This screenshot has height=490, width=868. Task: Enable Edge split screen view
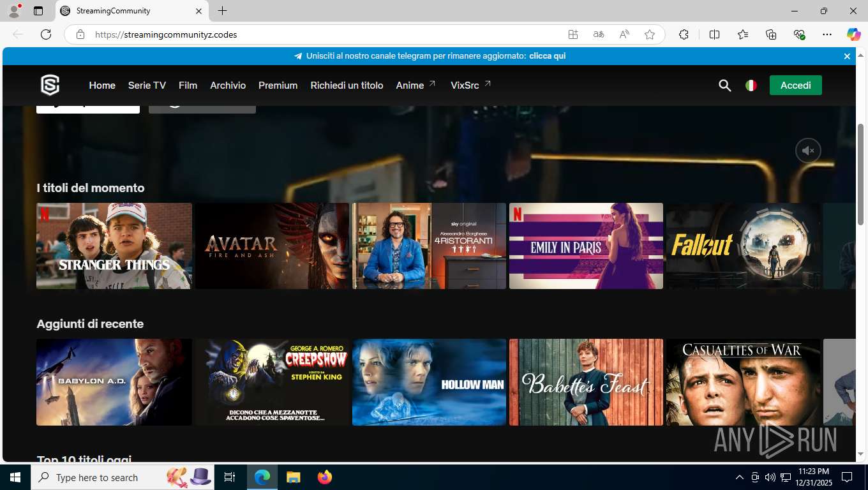click(x=715, y=34)
